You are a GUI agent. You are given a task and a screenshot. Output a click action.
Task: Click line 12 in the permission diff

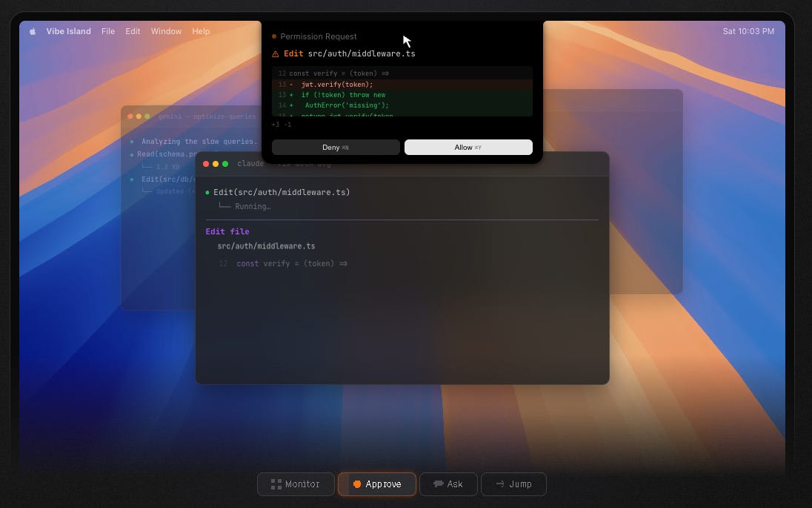pos(402,73)
